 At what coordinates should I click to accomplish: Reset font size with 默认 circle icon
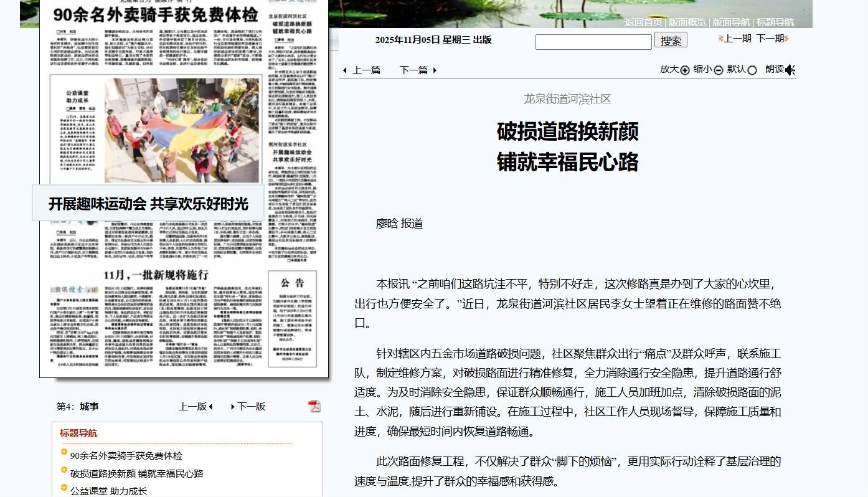[752, 70]
